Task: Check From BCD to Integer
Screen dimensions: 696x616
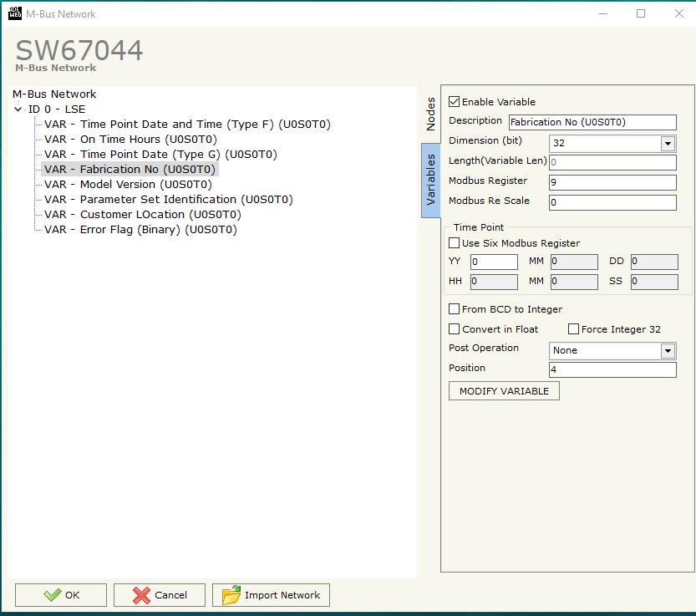Action: pyautogui.click(x=454, y=309)
